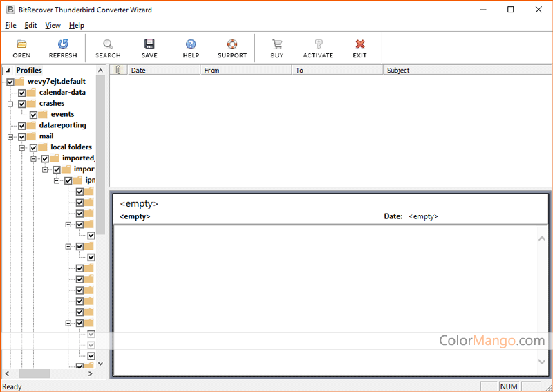553x392 pixels.
Task: Click the Date: label in the preview header
Action: pyautogui.click(x=393, y=216)
